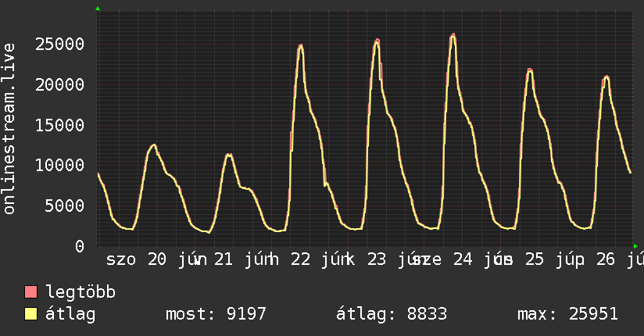Click the y-axis label 25000

coord(59,44)
